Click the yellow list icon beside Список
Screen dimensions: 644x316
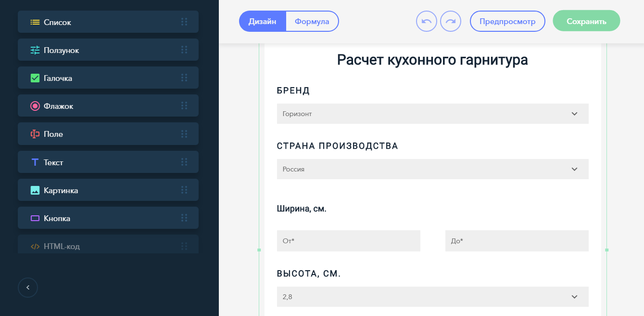[35, 22]
